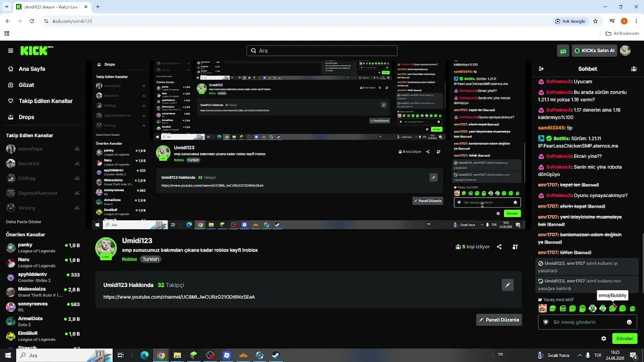
Task: Open File Explorer from the Windows taskbar
Action: 177,355
